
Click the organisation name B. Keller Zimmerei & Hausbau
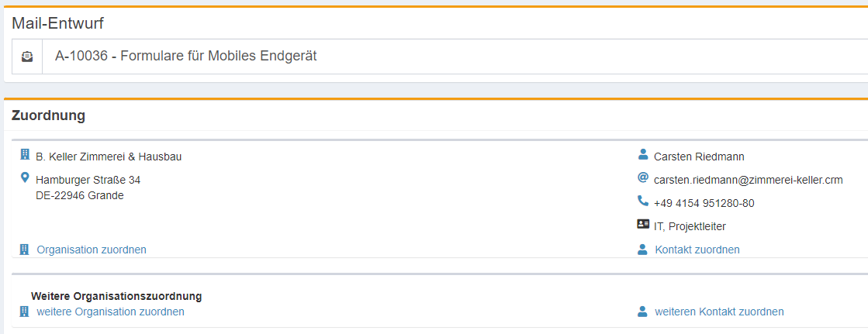[109, 157]
